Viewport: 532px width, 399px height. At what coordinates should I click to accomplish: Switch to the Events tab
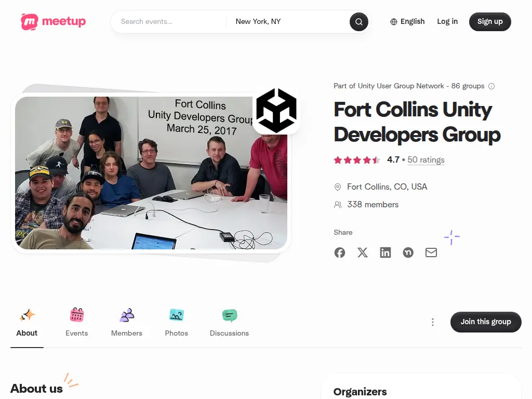point(77,322)
